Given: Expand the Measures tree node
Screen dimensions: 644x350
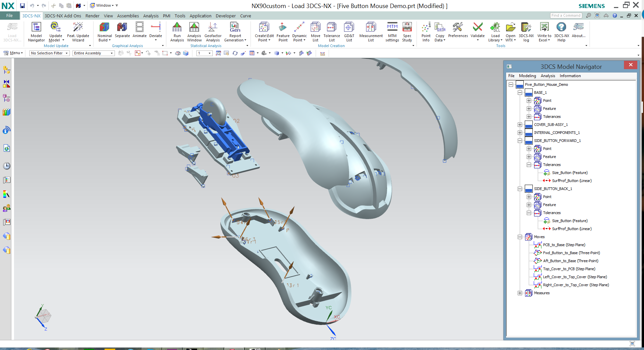Looking at the screenshot, I should click(520, 293).
